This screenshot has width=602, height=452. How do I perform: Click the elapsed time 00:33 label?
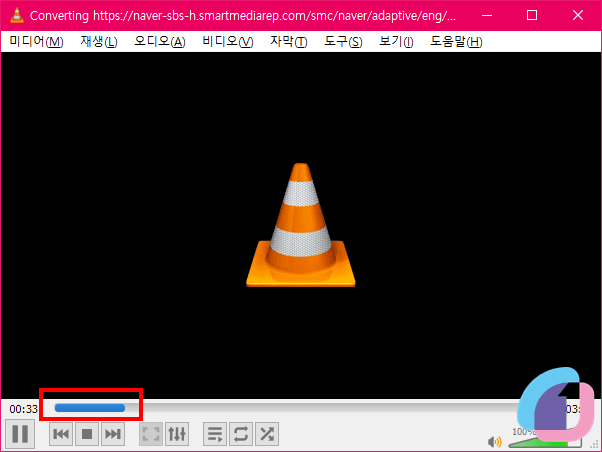(23, 409)
